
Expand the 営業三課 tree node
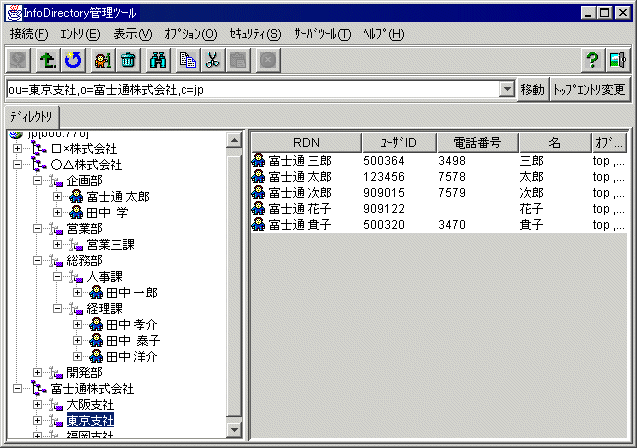[57, 245]
